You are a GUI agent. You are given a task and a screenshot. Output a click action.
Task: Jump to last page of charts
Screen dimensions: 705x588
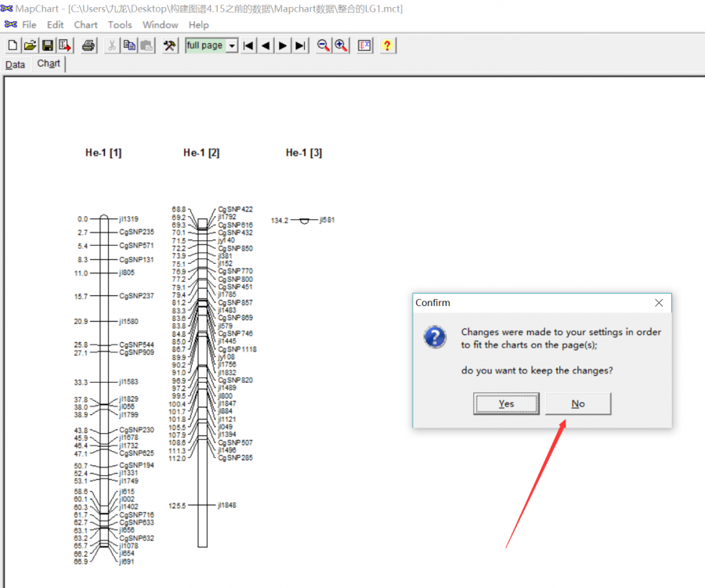(300, 45)
